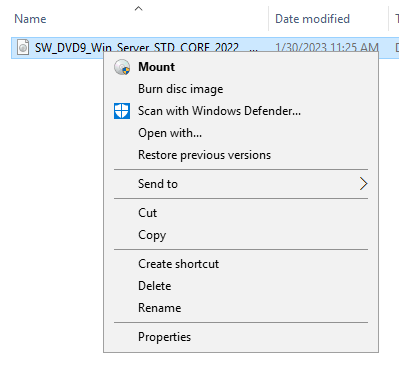This screenshot has height=374, width=399.
Task: Choose Delete from the context menu
Action: click(x=241, y=286)
